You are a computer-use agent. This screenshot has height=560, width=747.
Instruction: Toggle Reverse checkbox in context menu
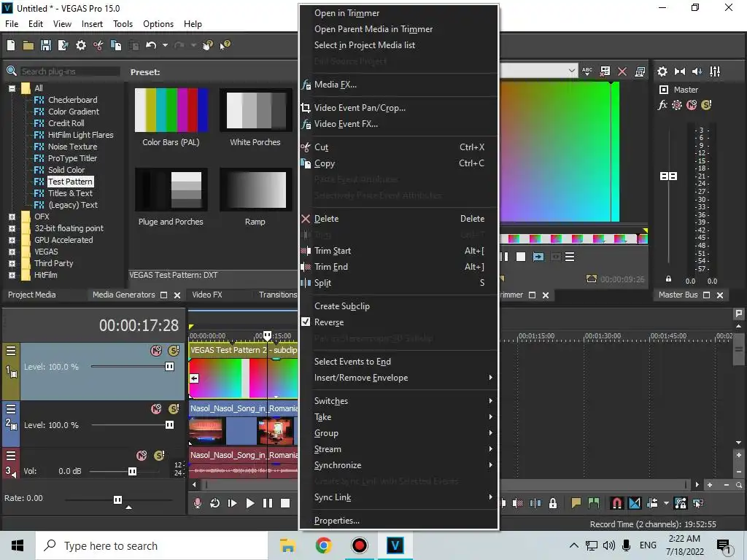306,322
